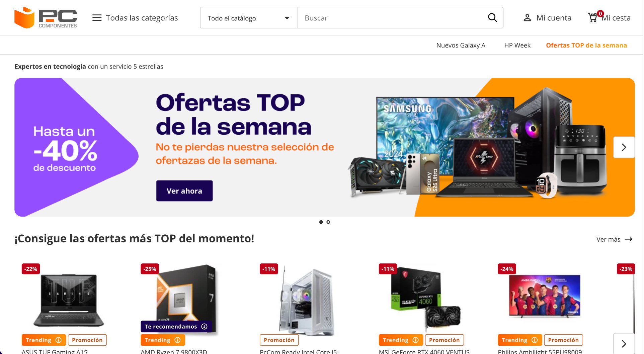The image size is (644, 354).
Task: Show more offers with the product carousel chevron
Action: click(624, 344)
